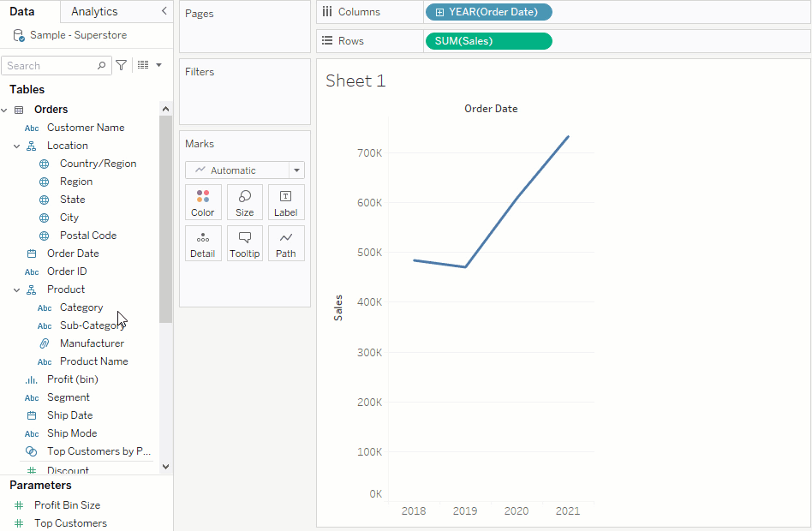This screenshot has width=812, height=531.
Task: Collapse the Location hierarchy
Action: (x=16, y=146)
